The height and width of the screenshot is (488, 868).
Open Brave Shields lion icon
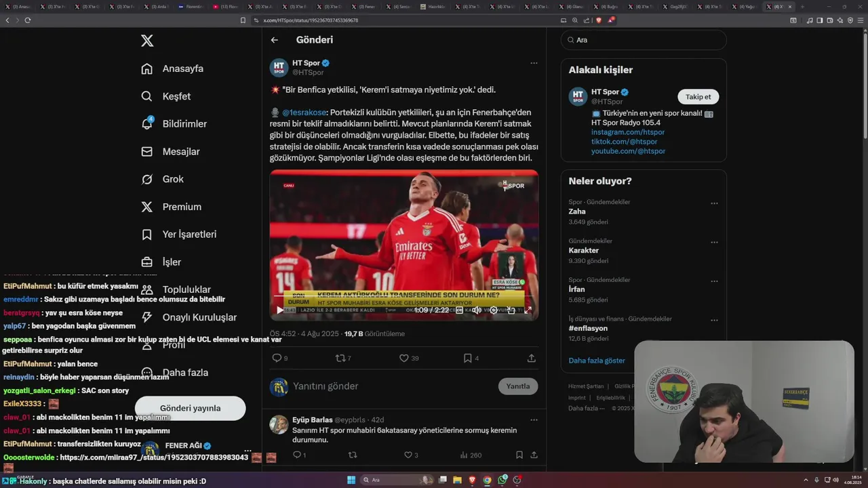(x=599, y=20)
